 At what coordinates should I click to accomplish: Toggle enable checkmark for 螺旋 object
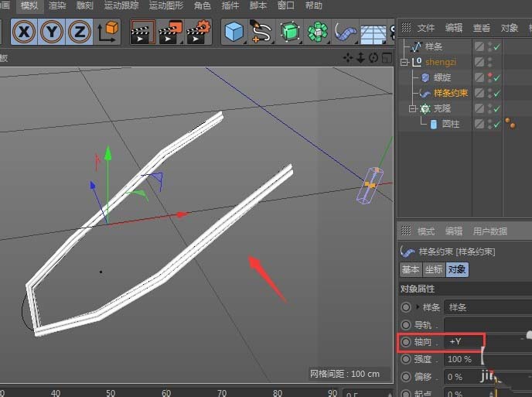(x=496, y=77)
